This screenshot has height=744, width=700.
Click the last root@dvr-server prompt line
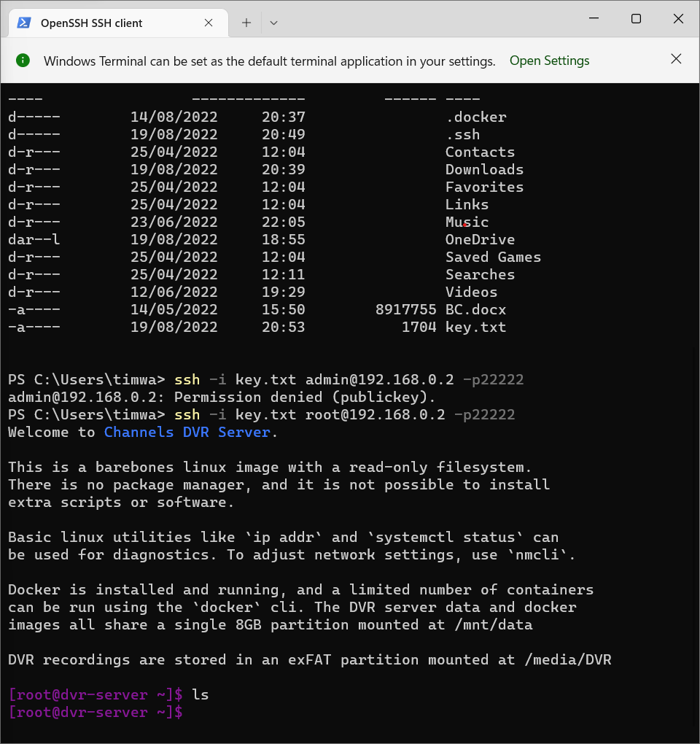[95, 712]
